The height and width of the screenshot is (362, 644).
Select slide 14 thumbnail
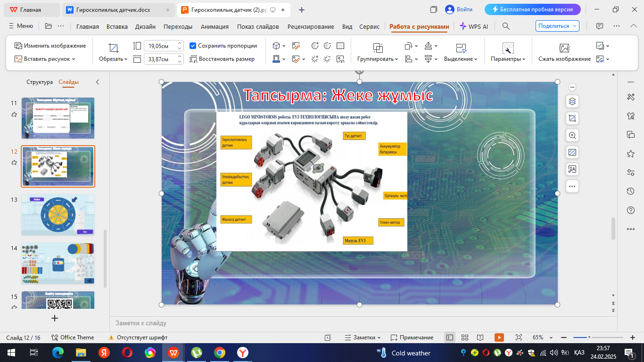pyautogui.click(x=58, y=263)
